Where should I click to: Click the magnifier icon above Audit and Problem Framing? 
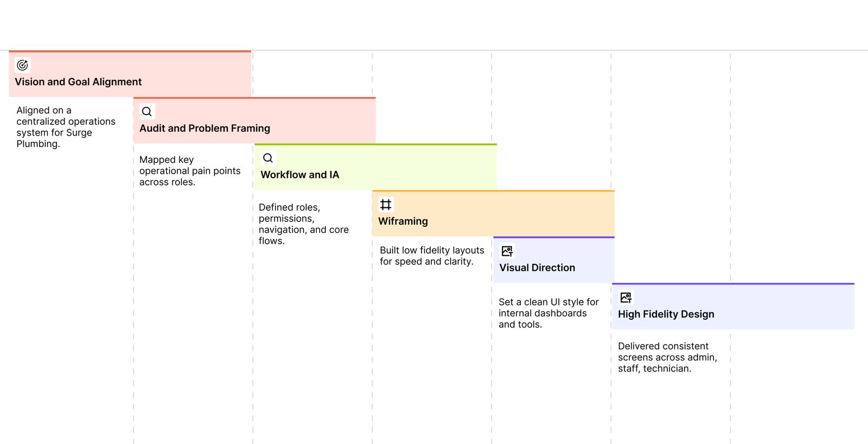[146, 112]
